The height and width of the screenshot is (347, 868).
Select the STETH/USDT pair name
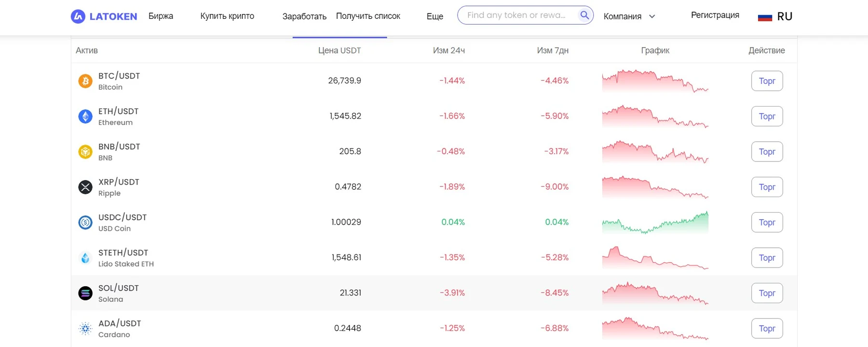123,253
